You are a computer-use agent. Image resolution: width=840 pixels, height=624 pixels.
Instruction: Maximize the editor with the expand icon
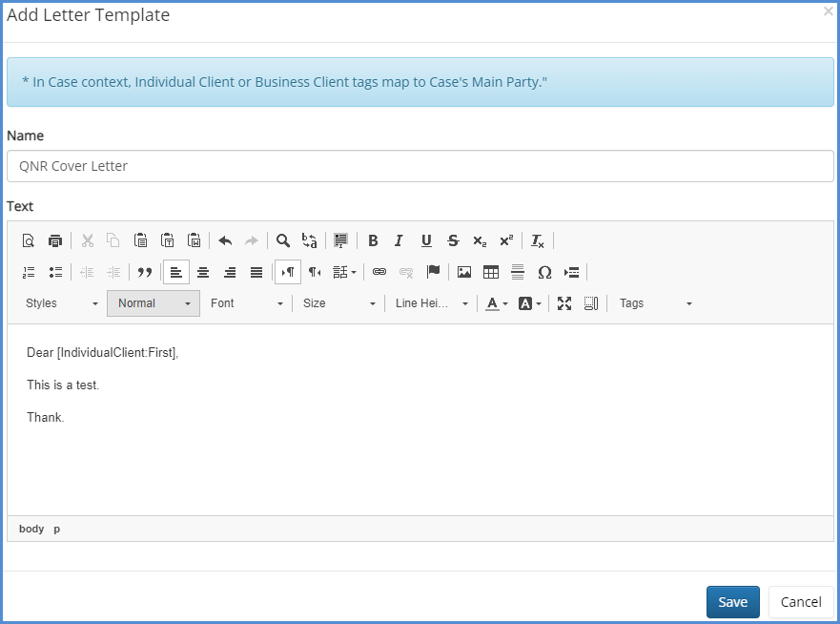(564, 303)
